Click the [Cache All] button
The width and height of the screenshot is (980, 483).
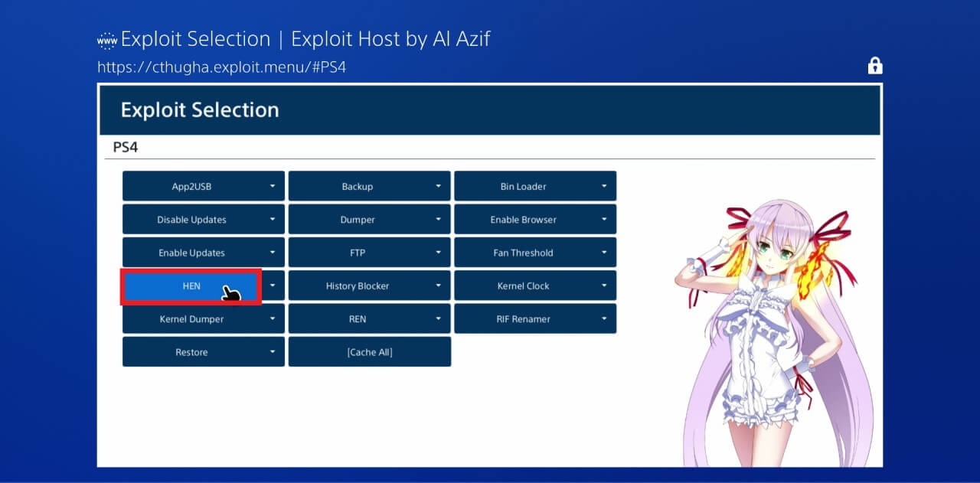(x=369, y=352)
